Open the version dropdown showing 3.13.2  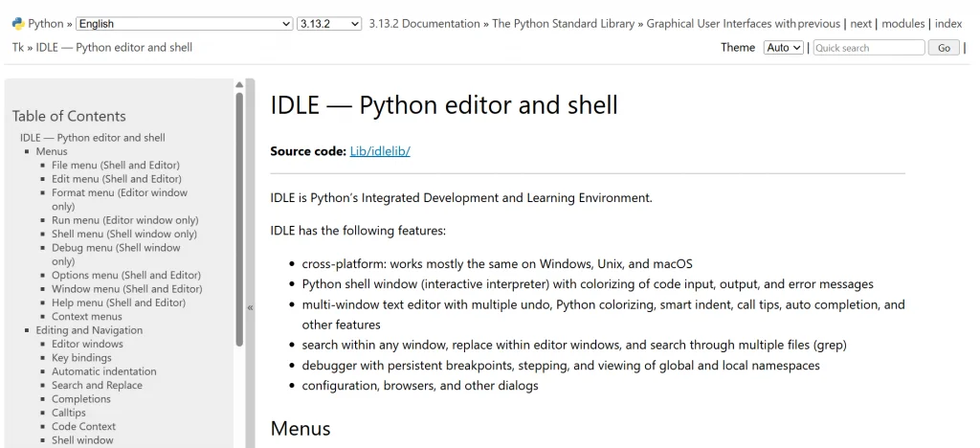[x=329, y=24]
